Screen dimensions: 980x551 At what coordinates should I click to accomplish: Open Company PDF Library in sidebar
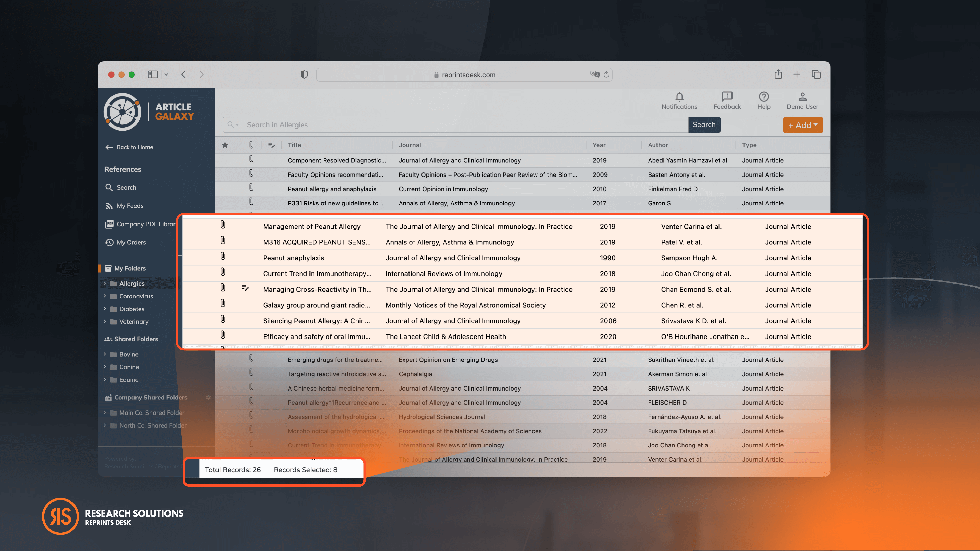tap(140, 224)
